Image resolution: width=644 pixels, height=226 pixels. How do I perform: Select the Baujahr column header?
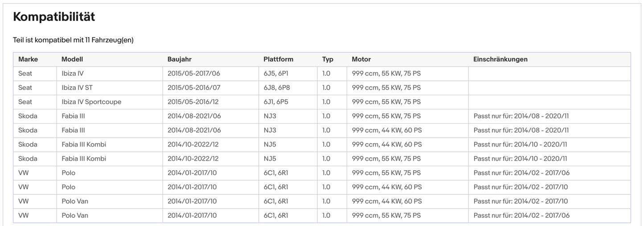coord(179,59)
